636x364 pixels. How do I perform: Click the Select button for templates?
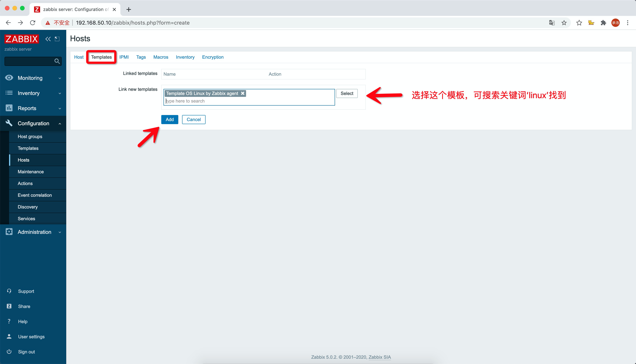347,93
